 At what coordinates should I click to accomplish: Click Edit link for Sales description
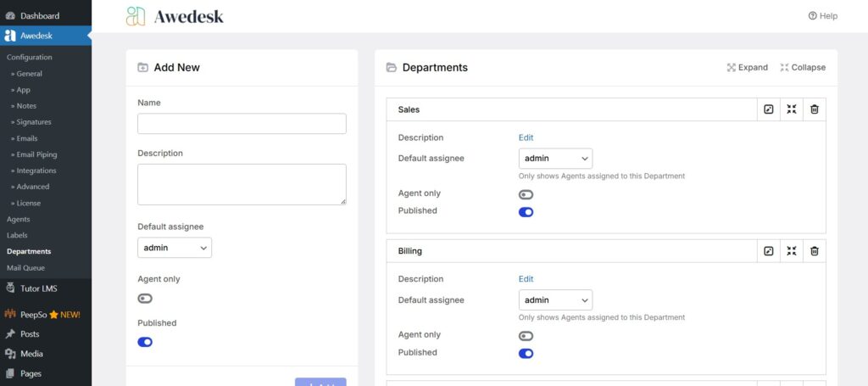point(526,137)
